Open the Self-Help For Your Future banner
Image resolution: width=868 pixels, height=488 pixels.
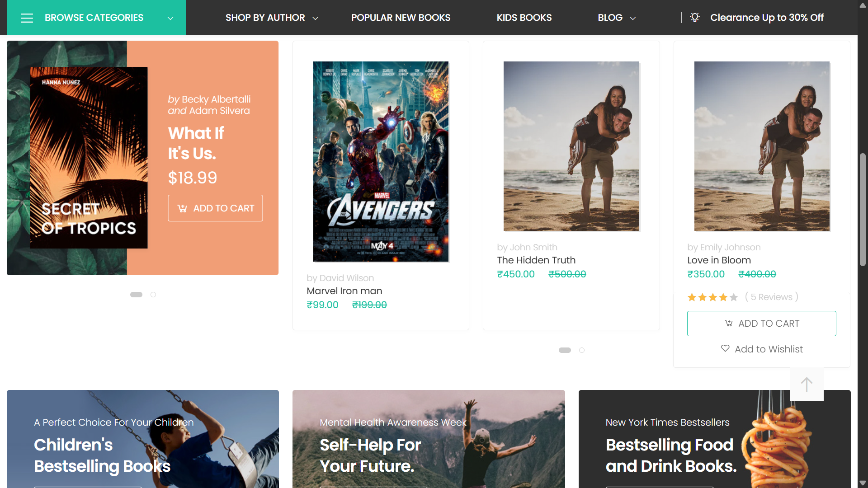[429, 439]
